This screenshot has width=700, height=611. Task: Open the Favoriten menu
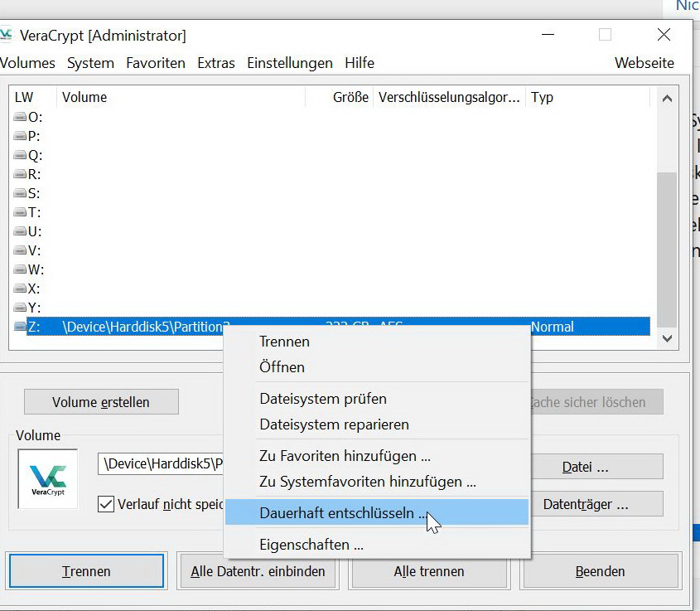[x=156, y=63]
